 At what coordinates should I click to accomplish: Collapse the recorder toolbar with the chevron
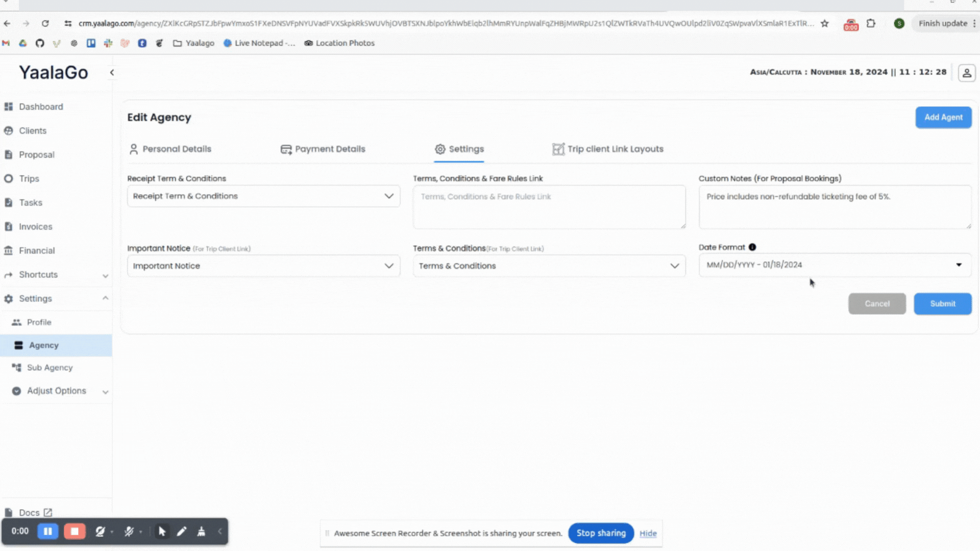click(220, 531)
